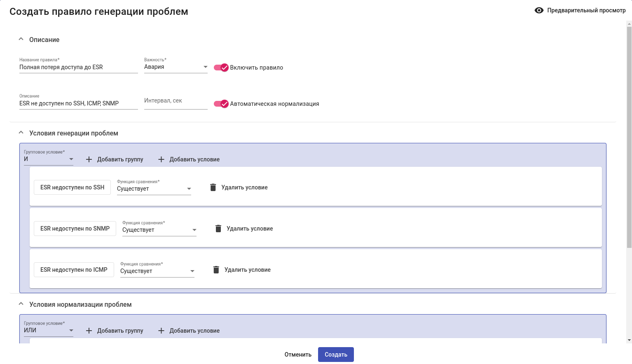Click plus icon to add group in normalization conditions
This screenshot has width=632, height=364.
[x=89, y=331]
